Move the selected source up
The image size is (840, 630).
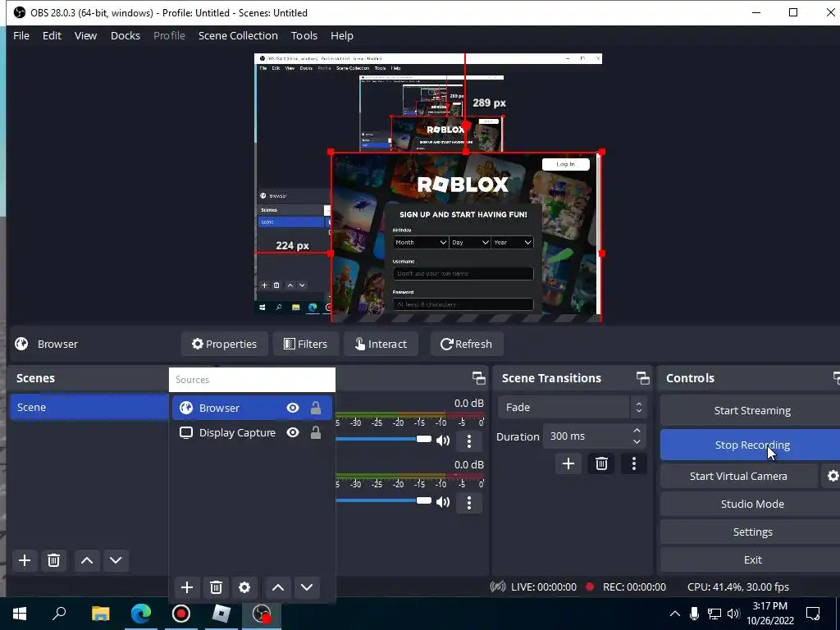(278, 587)
